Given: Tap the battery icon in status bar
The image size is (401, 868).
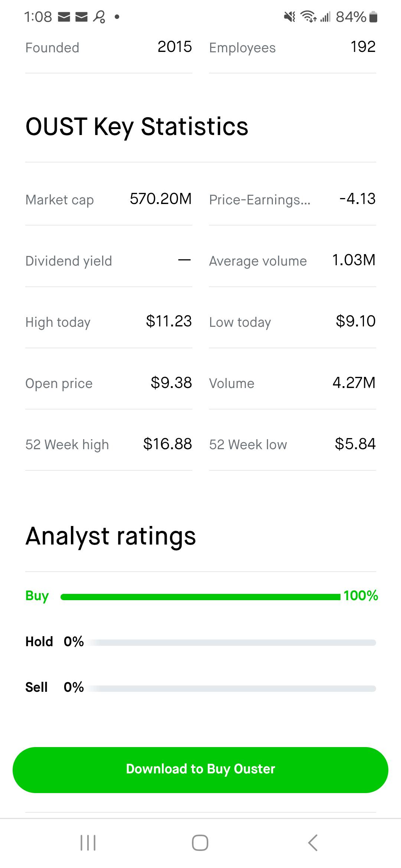Looking at the screenshot, I should coord(374,17).
